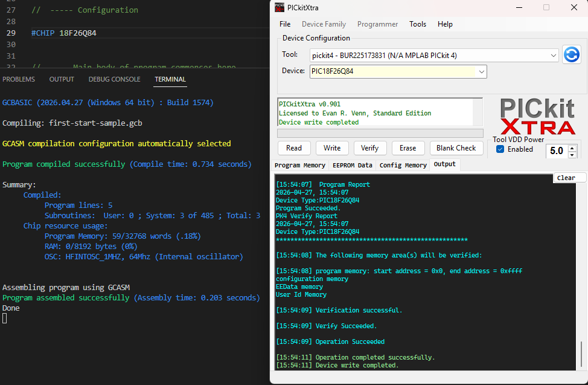Expand the Tool selection dropdown
This screenshot has height=385, width=588.
click(x=554, y=56)
